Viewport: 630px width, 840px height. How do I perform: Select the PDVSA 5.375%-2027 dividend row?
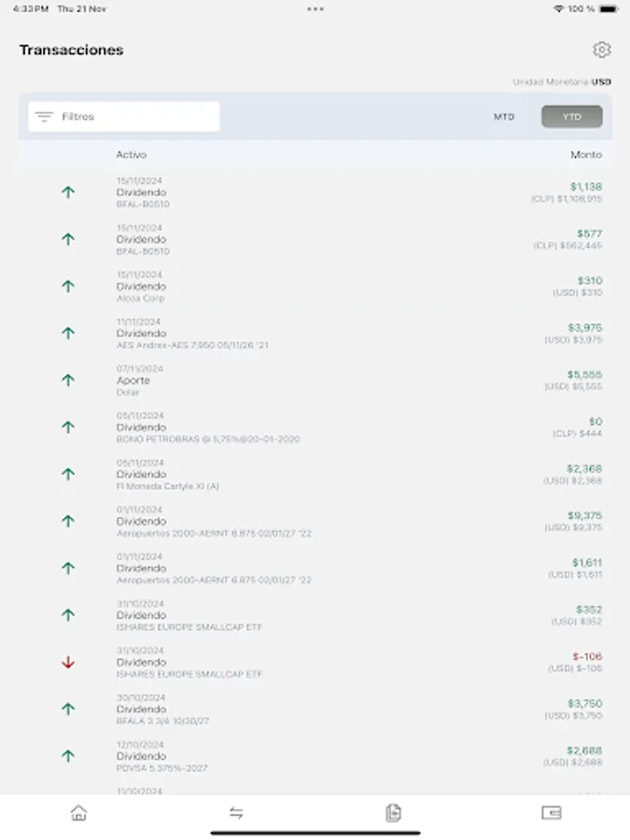327,756
